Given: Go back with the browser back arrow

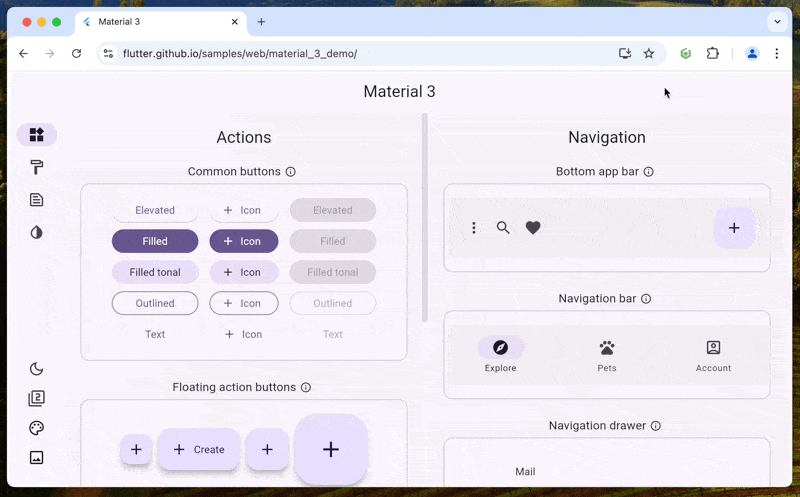Looking at the screenshot, I should (23, 54).
